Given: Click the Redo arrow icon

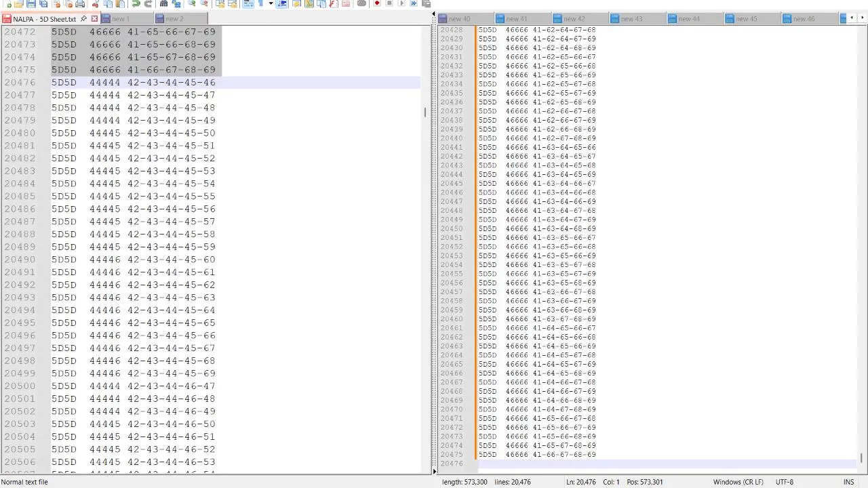Looking at the screenshot, I should [x=148, y=3].
